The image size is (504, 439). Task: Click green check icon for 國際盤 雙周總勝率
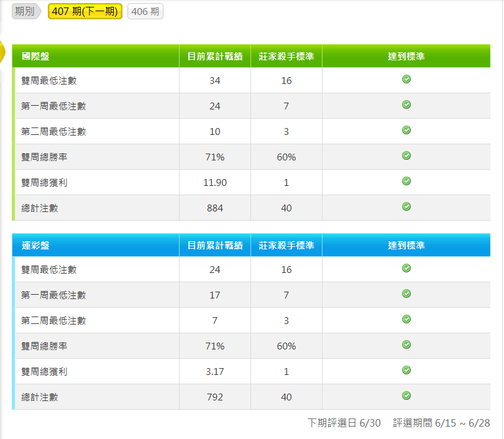406,155
